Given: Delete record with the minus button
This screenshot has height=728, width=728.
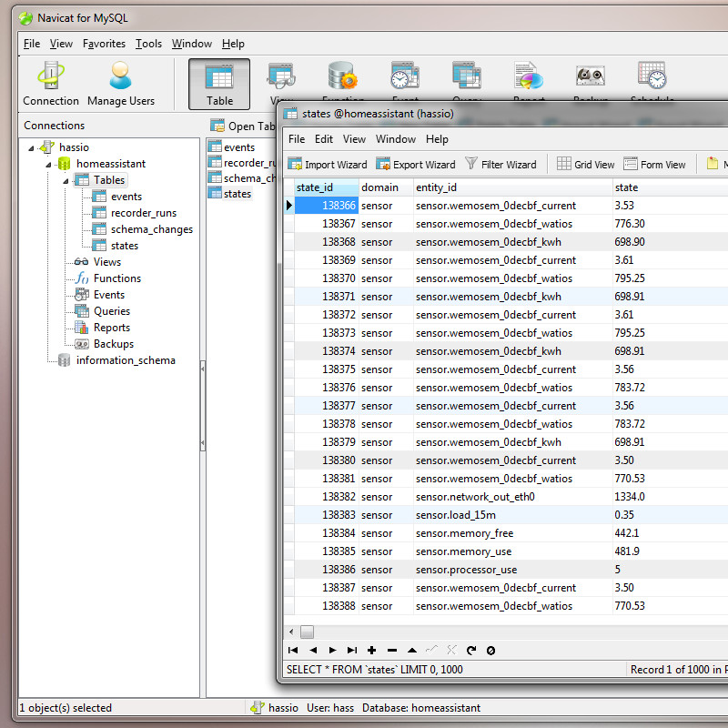Looking at the screenshot, I should pyautogui.click(x=392, y=650).
